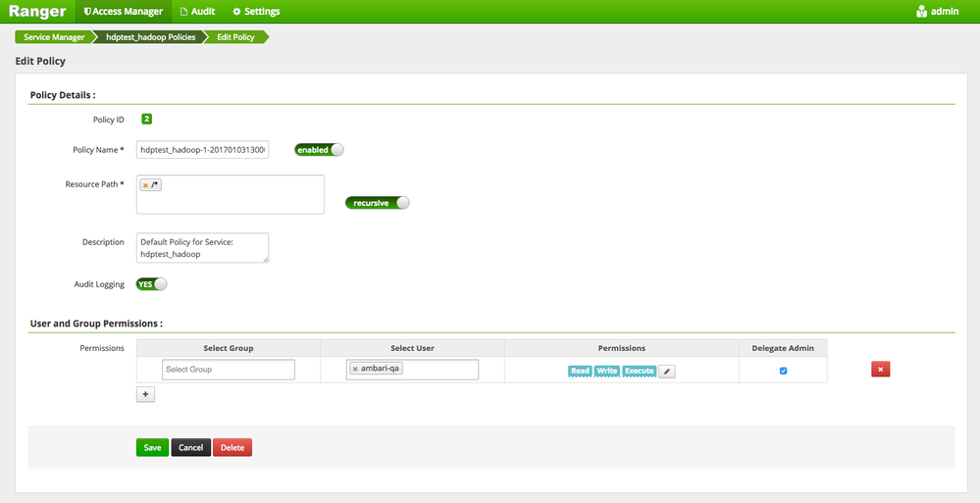The image size is (980, 503).
Task: Click User and Group Permissions heading
Action: click(x=96, y=324)
